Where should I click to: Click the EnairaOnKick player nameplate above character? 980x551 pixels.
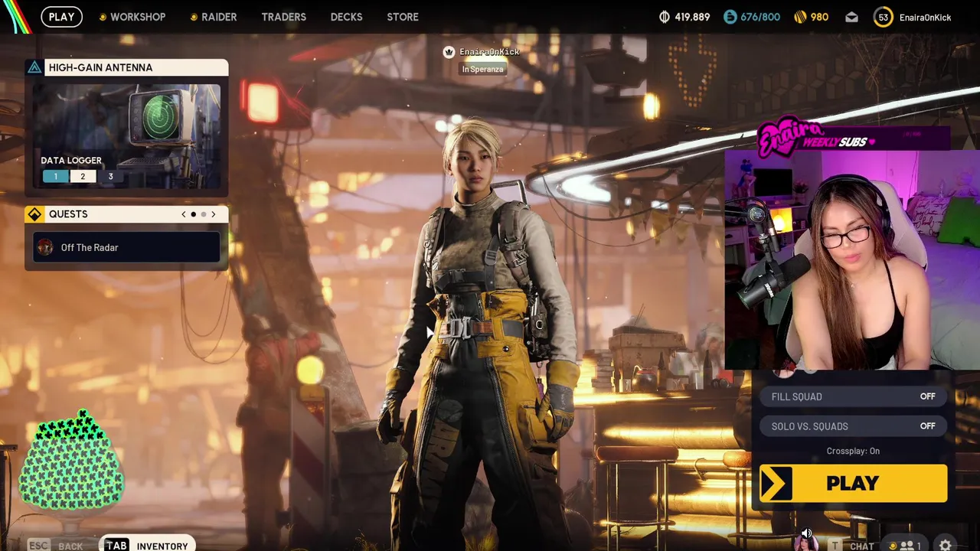(x=489, y=52)
